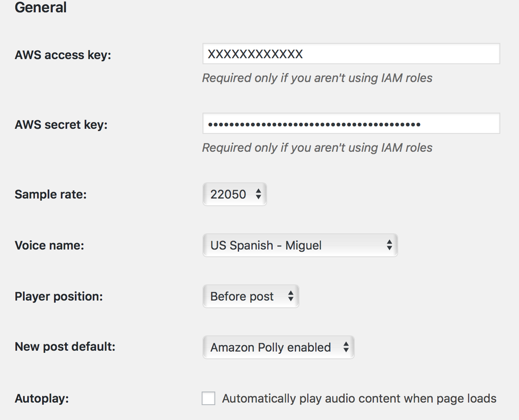The width and height of the screenshot is (519, 420).
Task: Enable the Autoplay checkbox
Action: point(208,398)
